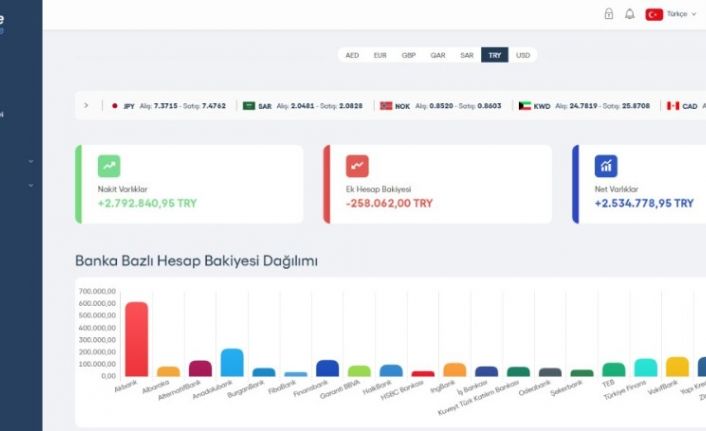
Task: Click the blue Net Varlıklar bar-chart icon
Action: (606, 166)
